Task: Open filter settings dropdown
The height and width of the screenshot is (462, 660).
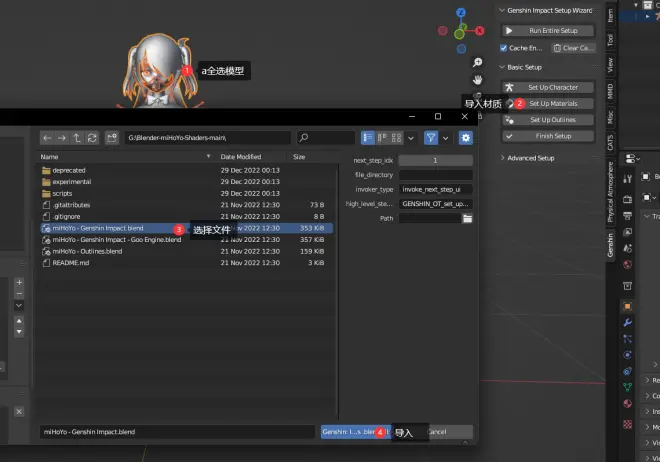Action: (445, 138)
